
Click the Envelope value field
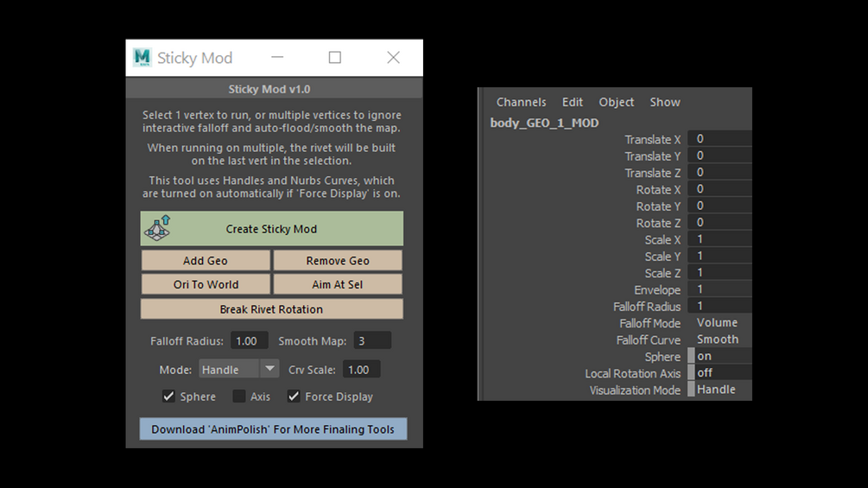point(719,288)
